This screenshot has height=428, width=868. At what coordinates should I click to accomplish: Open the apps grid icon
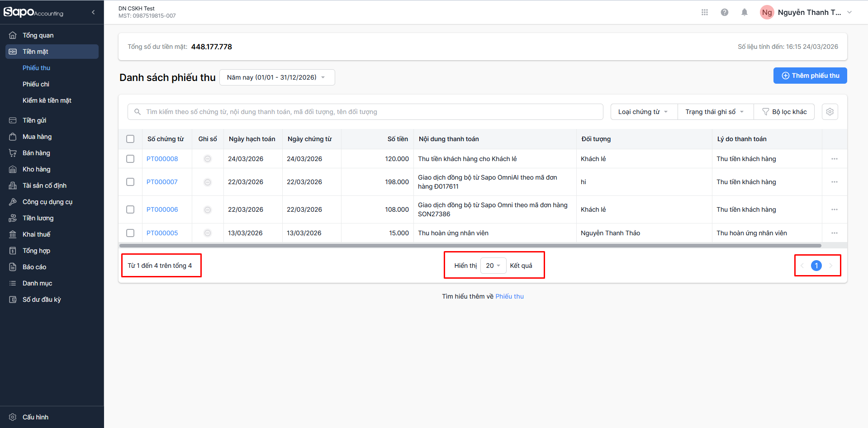tap(704, 12)
